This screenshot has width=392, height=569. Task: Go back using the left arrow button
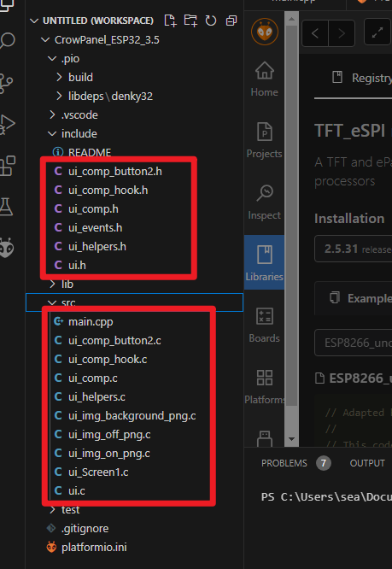[x=315, y=33]
